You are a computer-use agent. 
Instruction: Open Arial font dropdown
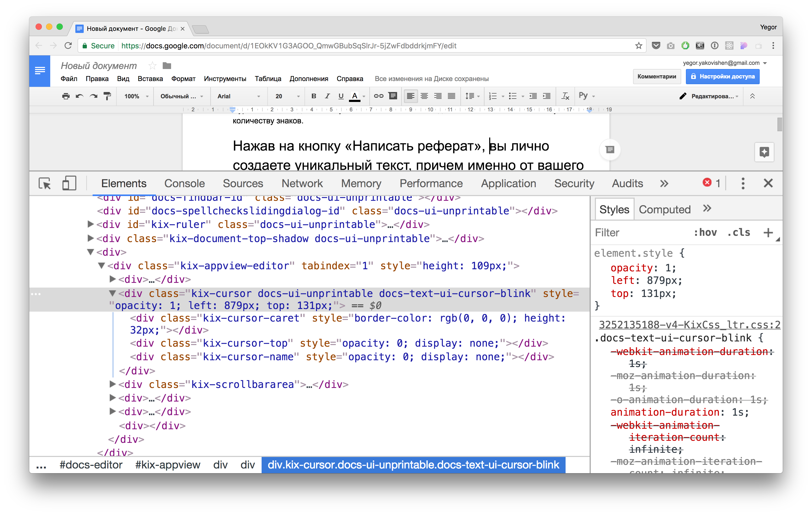239,96
